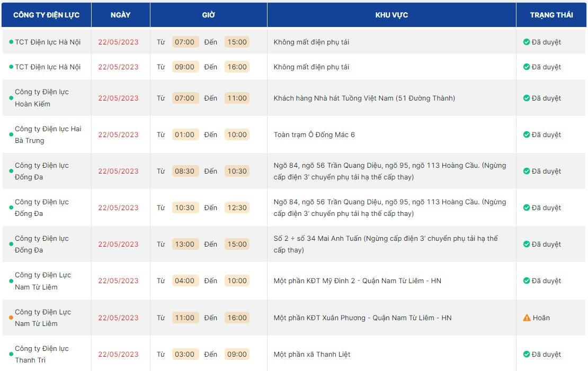Click green dot beside Công ty Điện lực Thanh Trì
The height and width of the screenshot is (371, 588).
click(11, 355)
